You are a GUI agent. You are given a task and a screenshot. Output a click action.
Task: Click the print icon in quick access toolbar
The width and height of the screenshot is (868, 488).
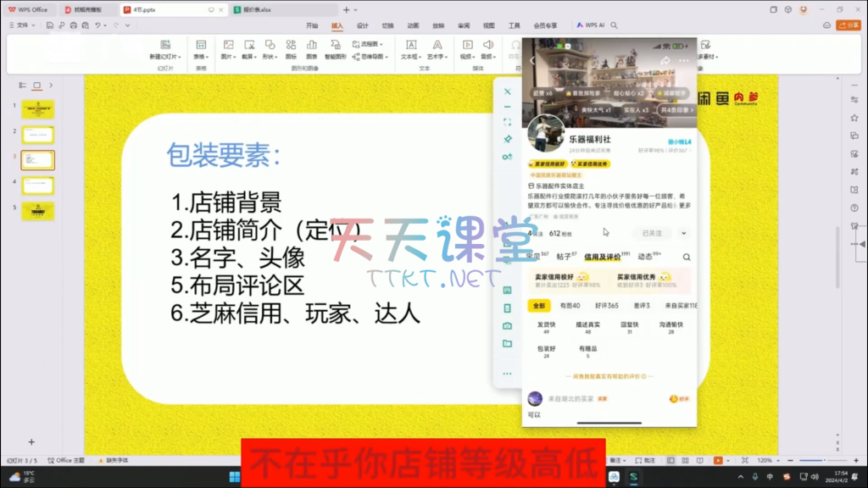pyautogui.click(x=74, y=25)
